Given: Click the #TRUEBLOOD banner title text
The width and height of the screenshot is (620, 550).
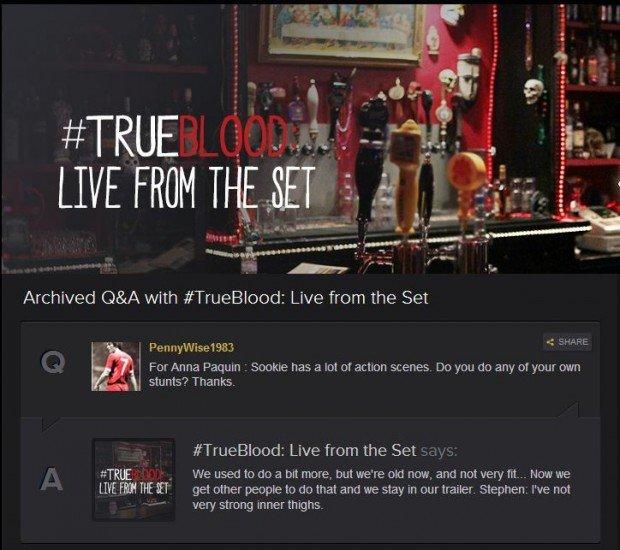Looking at the screenshot, I should pyautogui.click(x=175, y=135).
